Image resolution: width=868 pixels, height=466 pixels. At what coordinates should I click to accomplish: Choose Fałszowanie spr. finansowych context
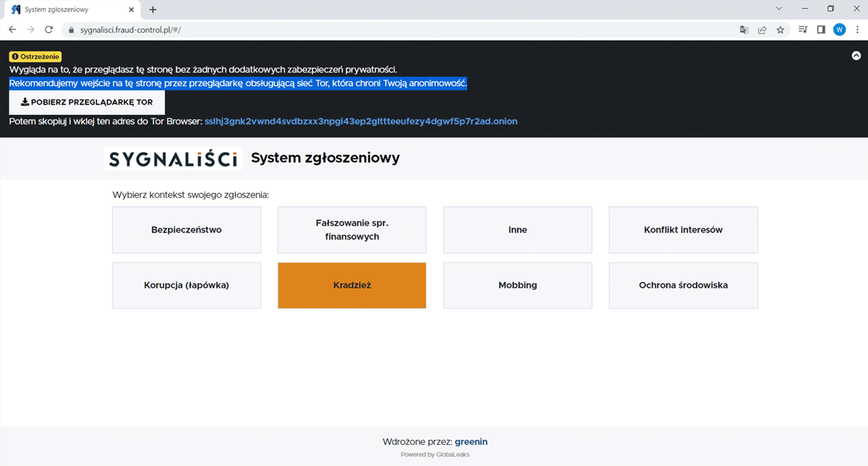tap(352, 230)
